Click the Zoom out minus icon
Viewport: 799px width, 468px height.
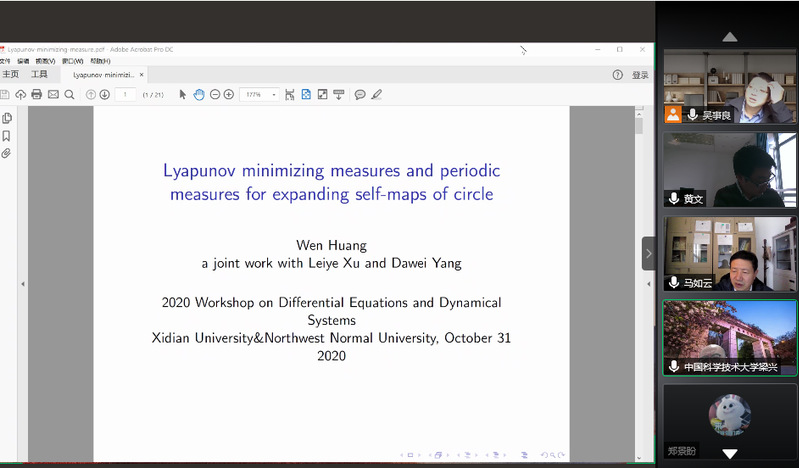coord(214,95)
